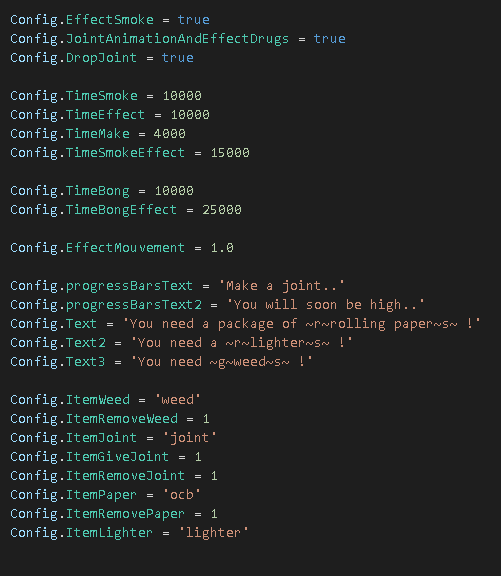The image size is (501, 576).
Task: Click the ItemRemoveWeed property name
Action: coord(122,419)
